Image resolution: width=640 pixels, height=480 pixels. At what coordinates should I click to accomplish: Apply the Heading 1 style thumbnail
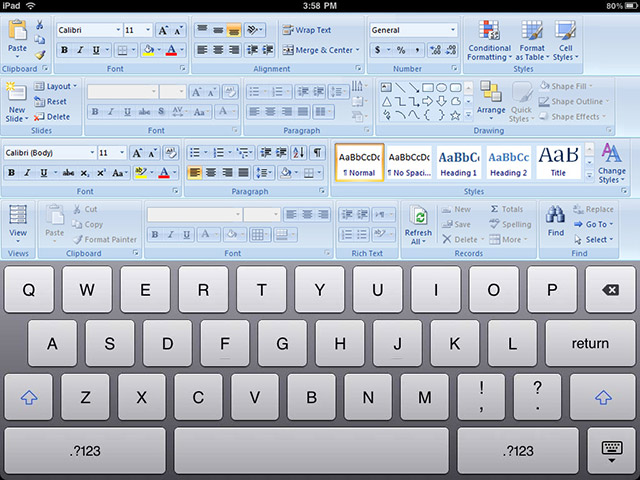[x=459, y=161]
